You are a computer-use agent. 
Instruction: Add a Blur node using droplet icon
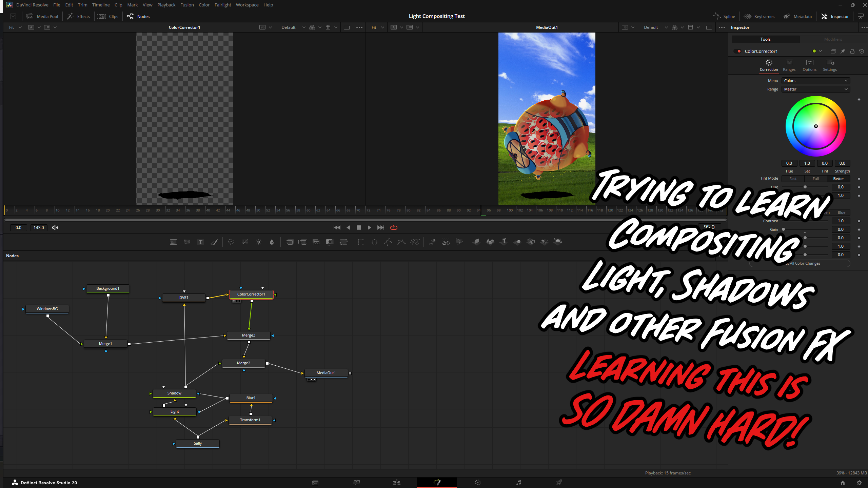[x=272, y=242]
